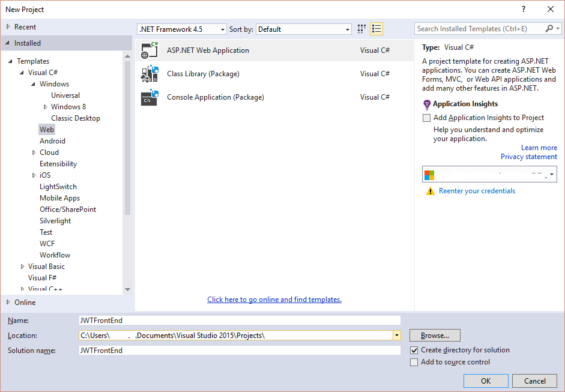
Task: Switch templates to small icons view
Action: 361,28
